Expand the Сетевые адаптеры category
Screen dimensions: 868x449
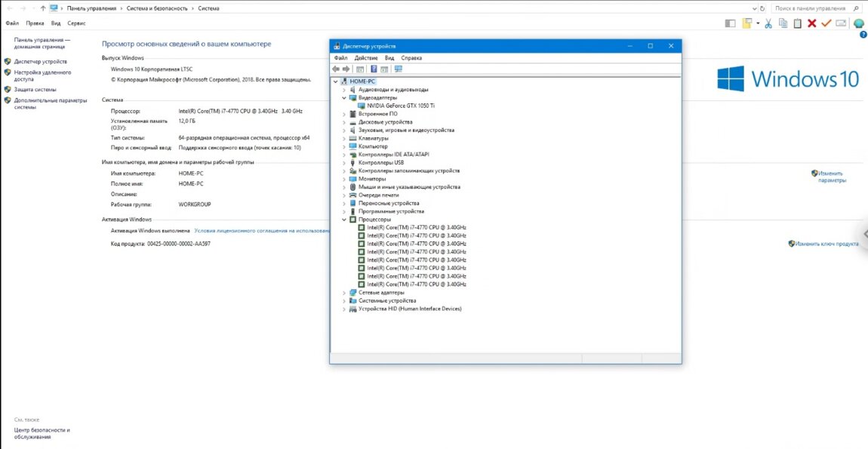click(344, 293)
